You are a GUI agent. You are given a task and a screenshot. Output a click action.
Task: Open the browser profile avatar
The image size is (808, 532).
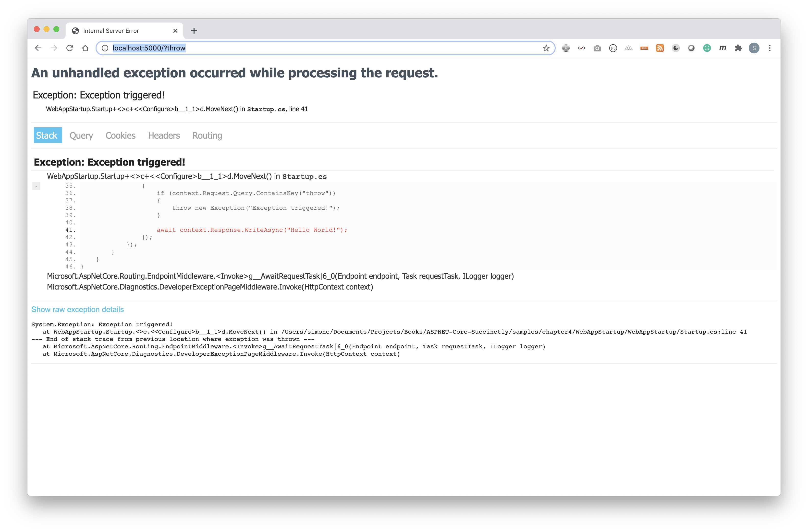pos(754,48)
